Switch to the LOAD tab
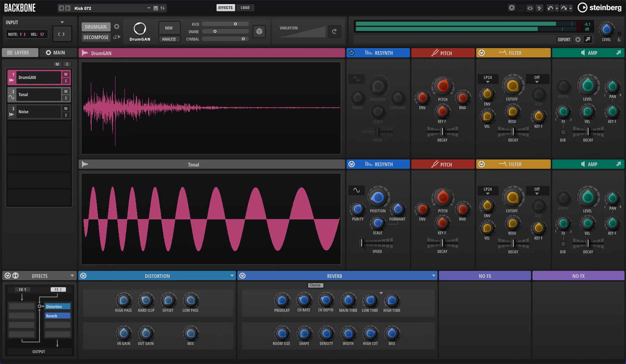 [245, 8]
